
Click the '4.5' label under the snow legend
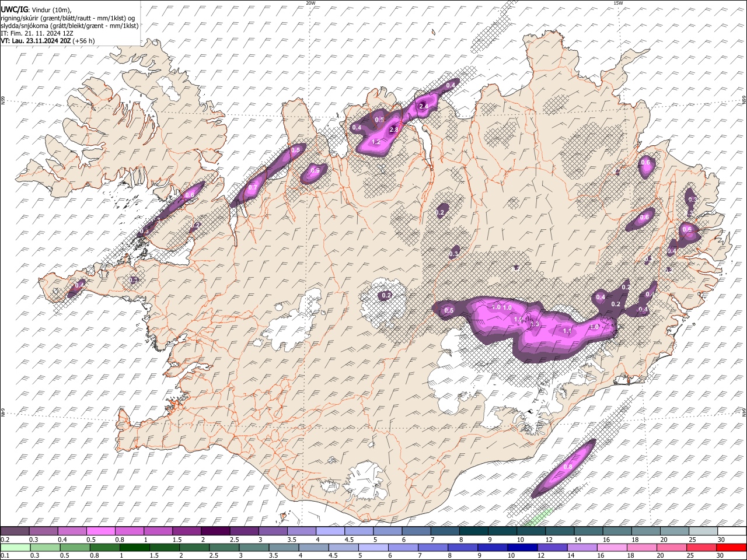coord(349,540)
